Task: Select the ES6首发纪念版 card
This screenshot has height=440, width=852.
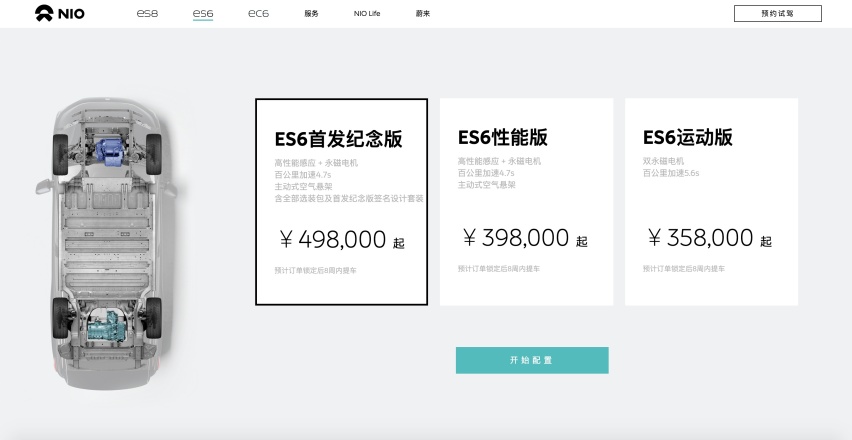Action: [342, 202]
